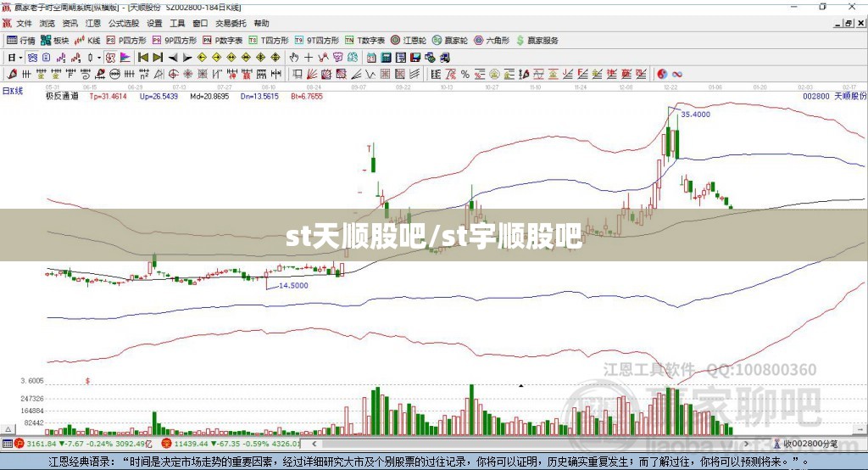Image resolution: width=868 pixels, height=470 pixels.
Task: Open the P数字表 table
Action: 223,41
